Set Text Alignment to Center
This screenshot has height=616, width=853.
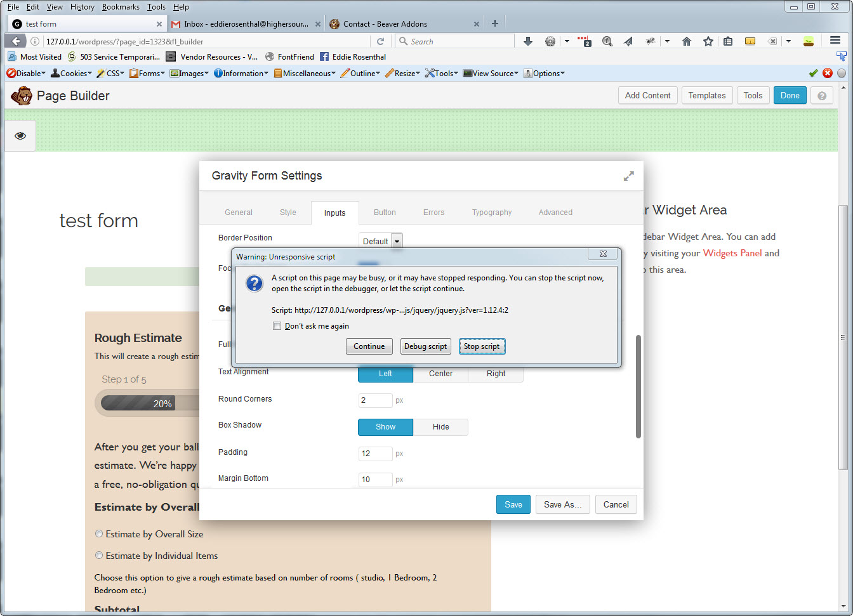[x=440, y=374]
